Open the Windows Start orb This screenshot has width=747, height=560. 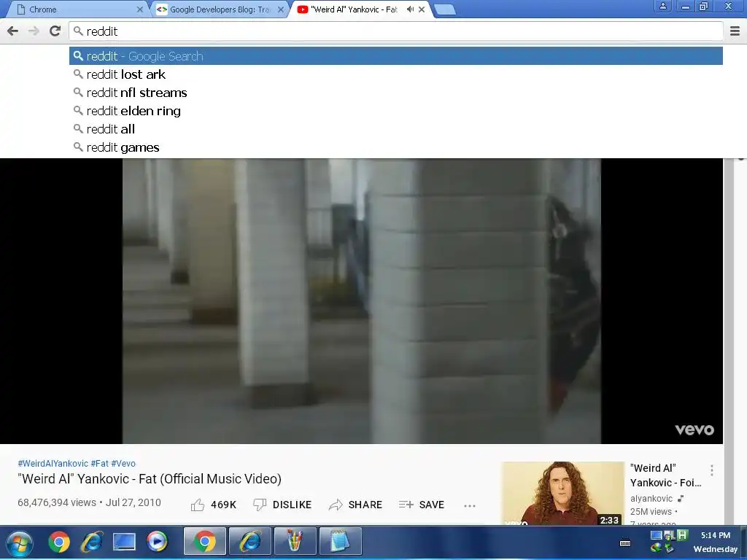[20, 542]
